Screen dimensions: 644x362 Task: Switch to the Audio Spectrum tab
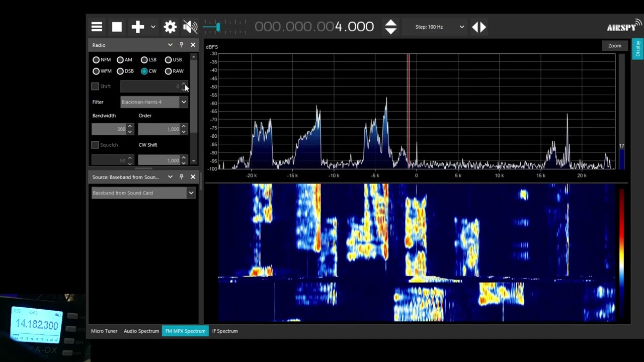click(141, 331)
